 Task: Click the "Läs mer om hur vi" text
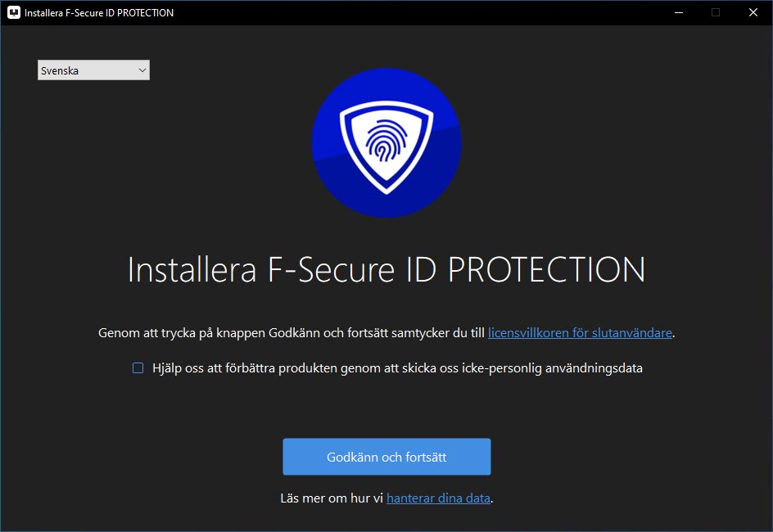click(x=332, y=498)
